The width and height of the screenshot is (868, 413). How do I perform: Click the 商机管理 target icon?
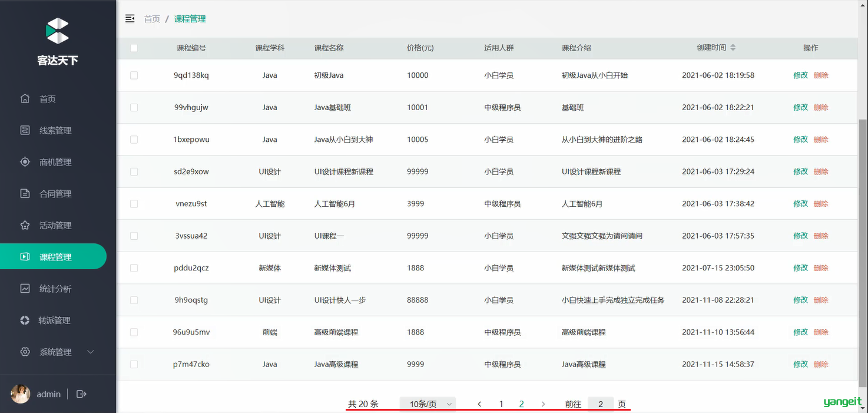pos(25,162)
